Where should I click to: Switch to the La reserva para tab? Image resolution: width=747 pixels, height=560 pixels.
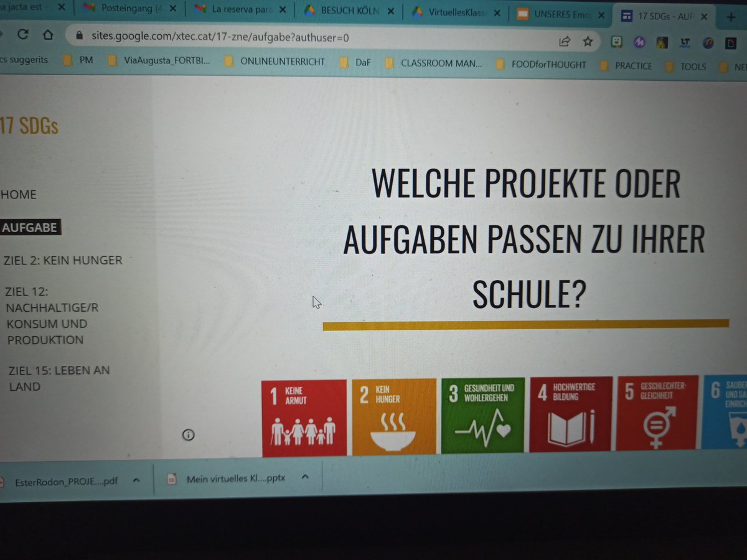240,9
